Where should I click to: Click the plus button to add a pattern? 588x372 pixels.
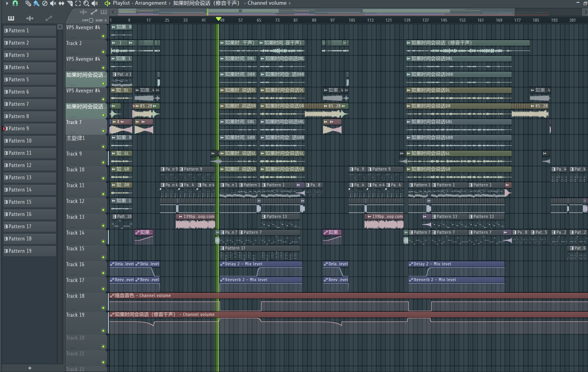point(30,368)
